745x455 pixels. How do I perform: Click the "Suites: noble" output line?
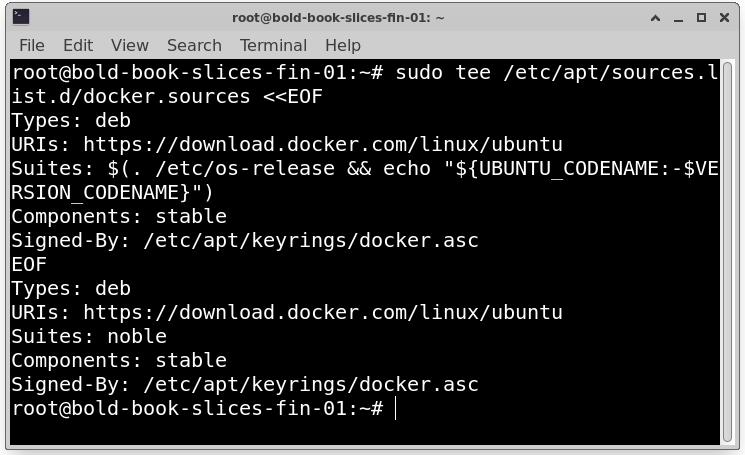[x=89, y=336]
